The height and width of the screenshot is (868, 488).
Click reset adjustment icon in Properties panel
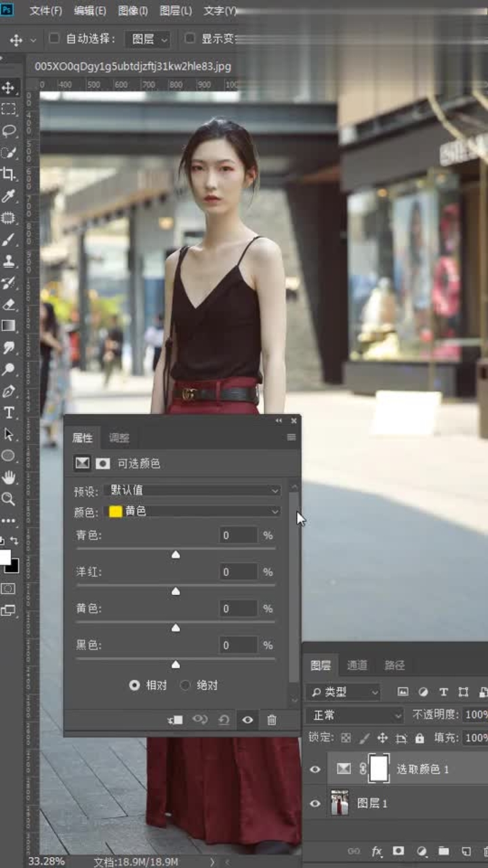click(224, 720)
